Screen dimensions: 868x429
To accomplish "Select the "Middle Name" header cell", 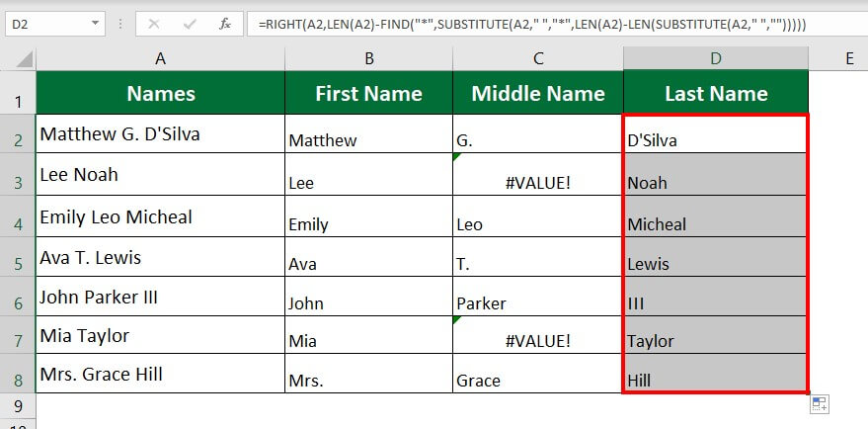I will click(538, 94).
